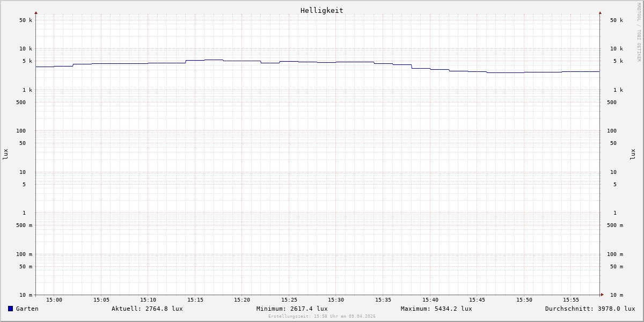Viewport: 644px width, 322px height.
Task: Click the 15:25 time axis label
Action: [x=289, y=299]
